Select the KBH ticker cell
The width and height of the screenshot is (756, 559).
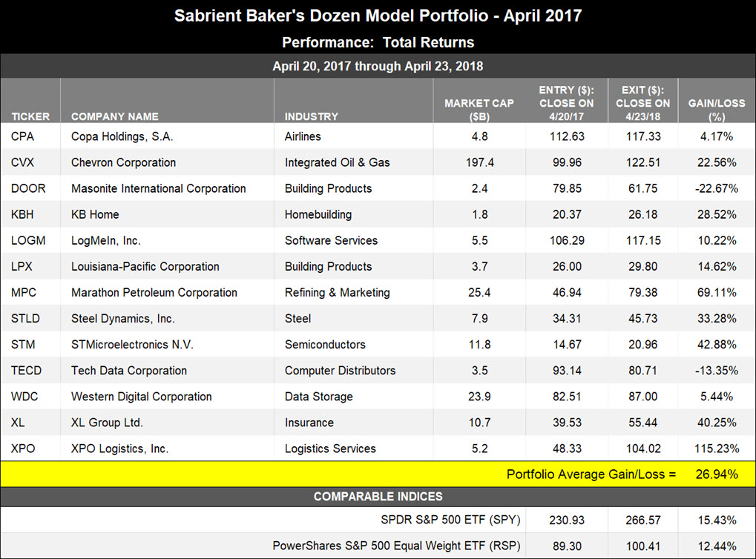[22, 214]
